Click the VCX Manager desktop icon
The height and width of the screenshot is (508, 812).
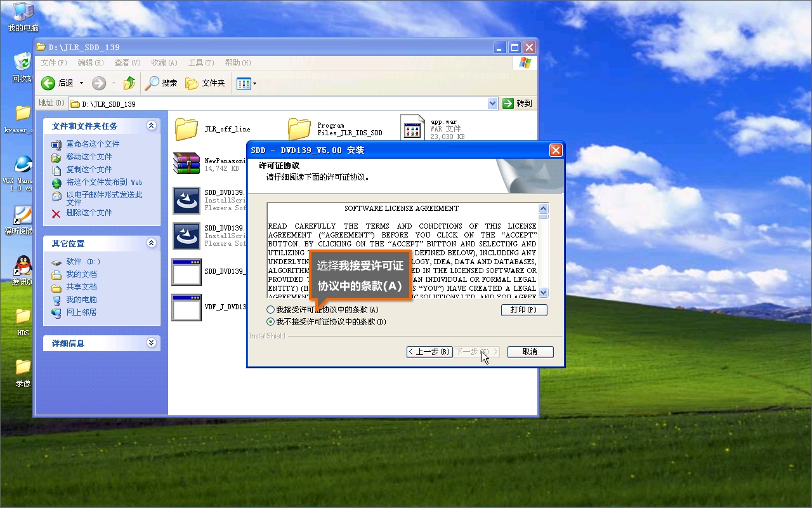coord(23,164)
